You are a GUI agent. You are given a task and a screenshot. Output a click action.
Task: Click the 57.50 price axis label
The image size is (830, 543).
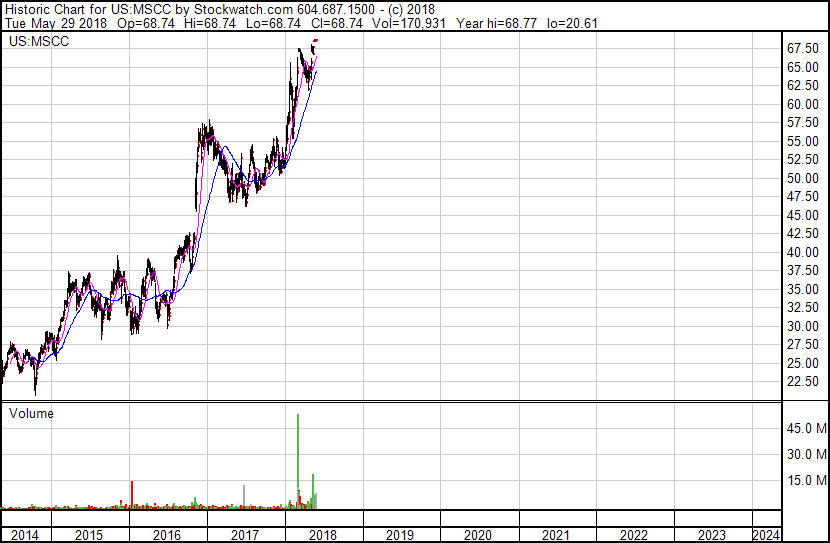pyautogui.click(x=803, y=122)
